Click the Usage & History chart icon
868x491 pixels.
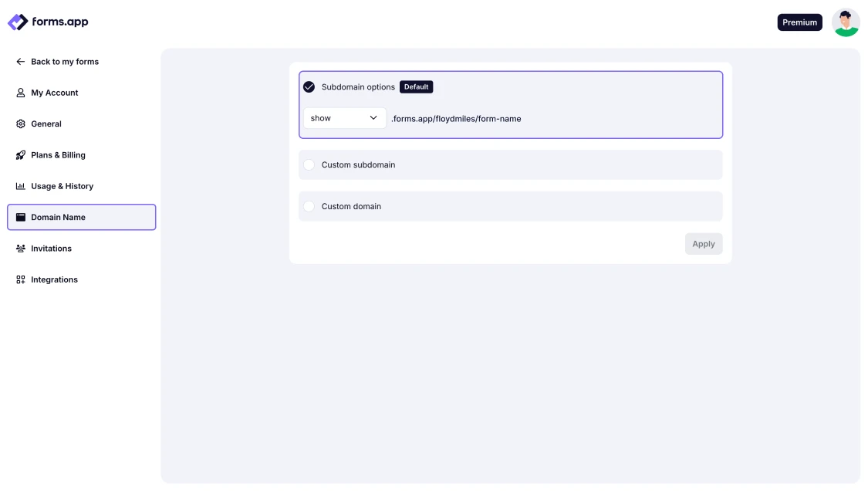[21, 186]
